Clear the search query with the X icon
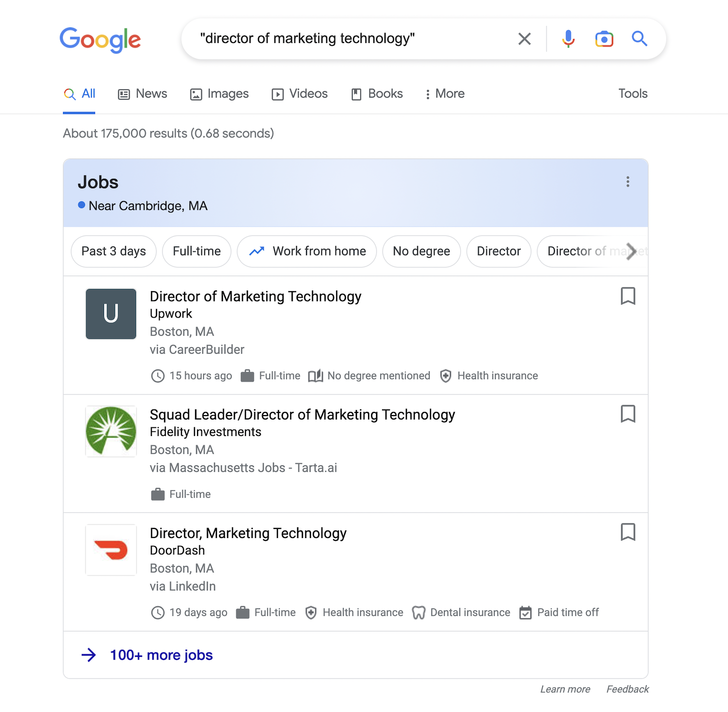 click(x=524, y=39)
